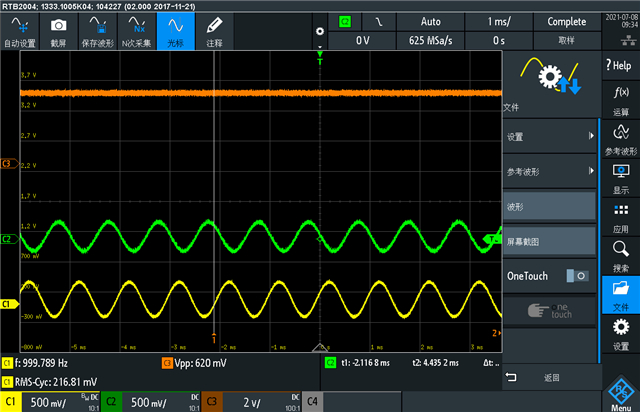Click the C3 channel marker on left edge
This screenshot has height=412, width=640.
coord(9,164)
